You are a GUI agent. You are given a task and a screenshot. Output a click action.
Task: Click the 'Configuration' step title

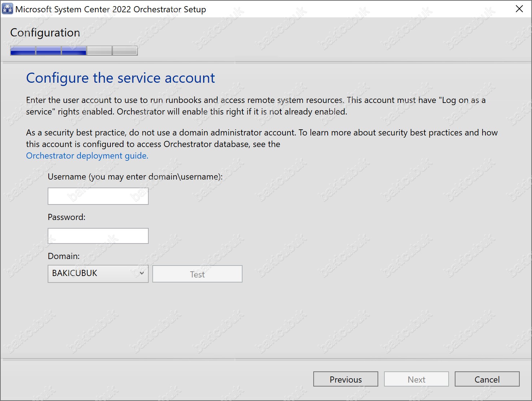click(x=45, y=33)
